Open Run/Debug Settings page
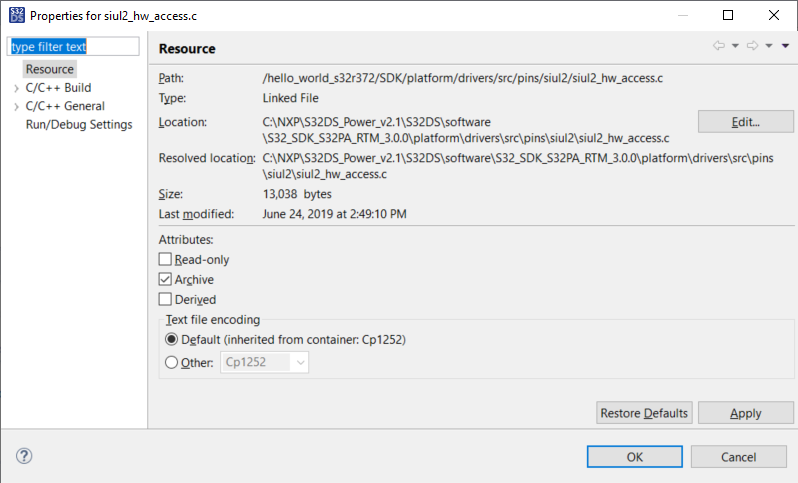The image size is (798, 483). [79, 124]
